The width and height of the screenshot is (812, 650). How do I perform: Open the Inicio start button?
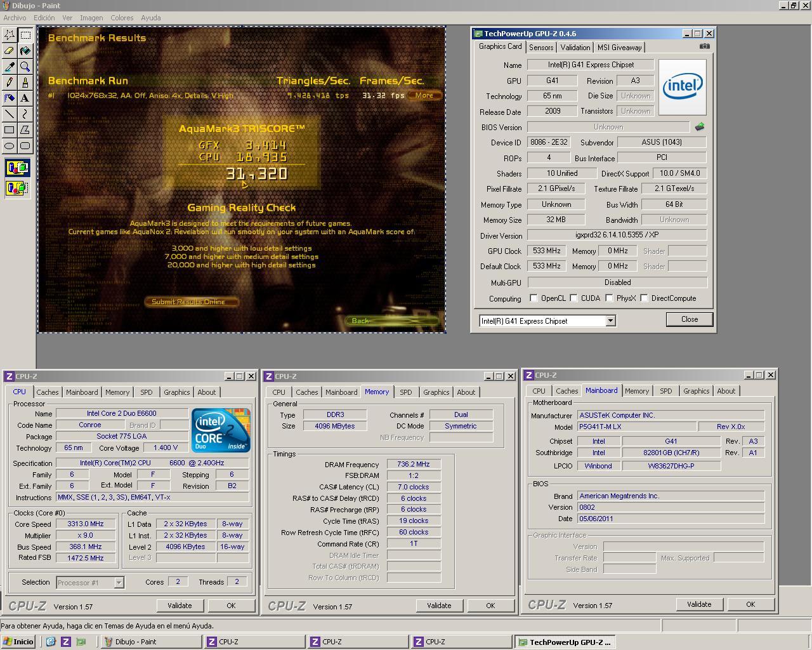pos(18,642)
